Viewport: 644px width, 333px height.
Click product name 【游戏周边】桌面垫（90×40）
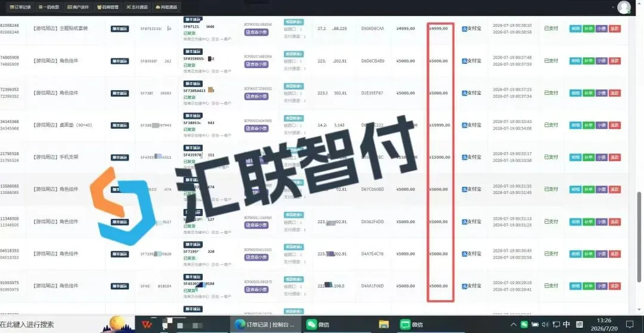coord(62,125)
